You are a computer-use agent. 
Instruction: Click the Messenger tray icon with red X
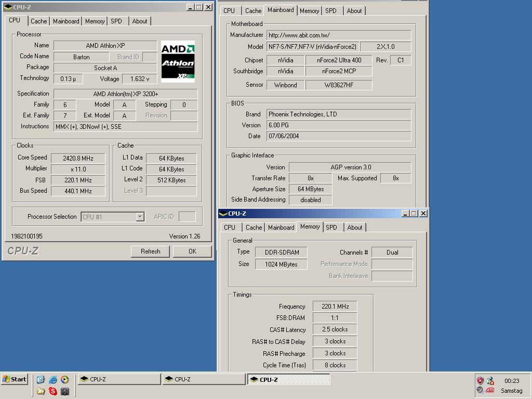tap(490, 380)
